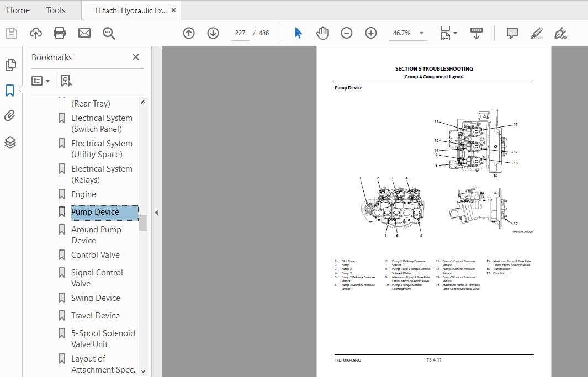The height and width of the screenshot is (377, 588).
Task: Open Layers panel icon
Action: pos(10,142)
